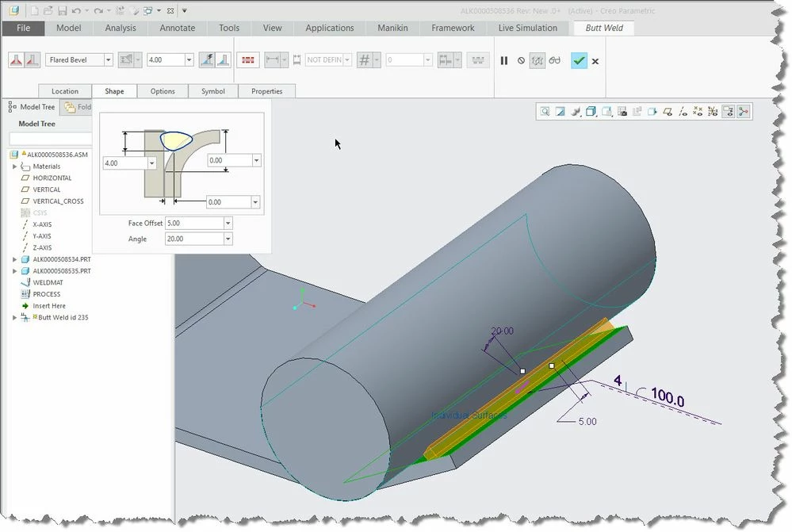792x532 pixels.
Task: Click the greyed staggered weld icon
Action: click(478, 60)
